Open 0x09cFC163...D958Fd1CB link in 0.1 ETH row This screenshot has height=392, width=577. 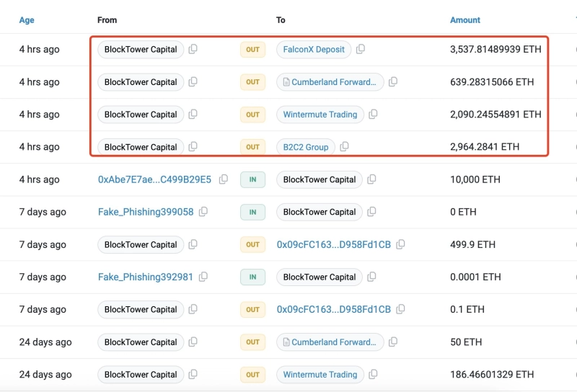coord(333,309)
